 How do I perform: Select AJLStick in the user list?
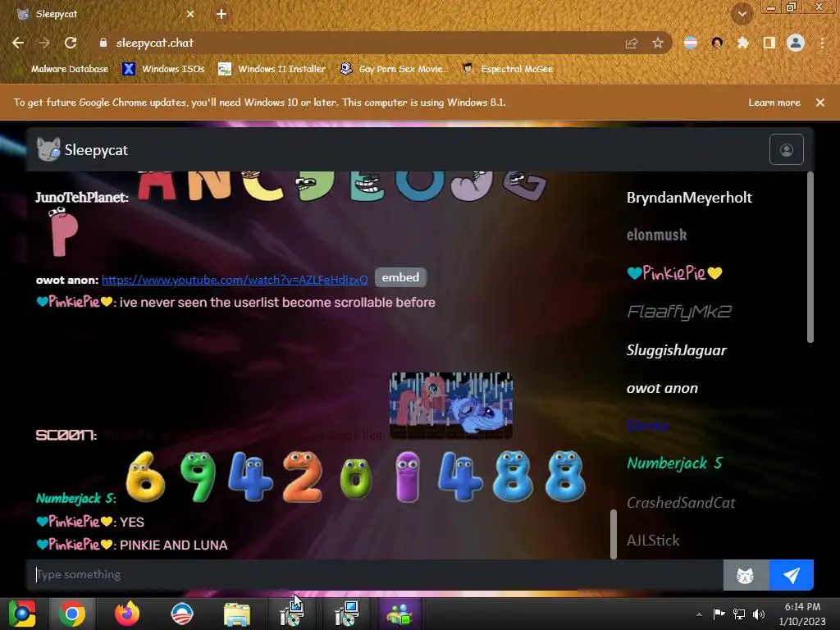click(653, 541)
